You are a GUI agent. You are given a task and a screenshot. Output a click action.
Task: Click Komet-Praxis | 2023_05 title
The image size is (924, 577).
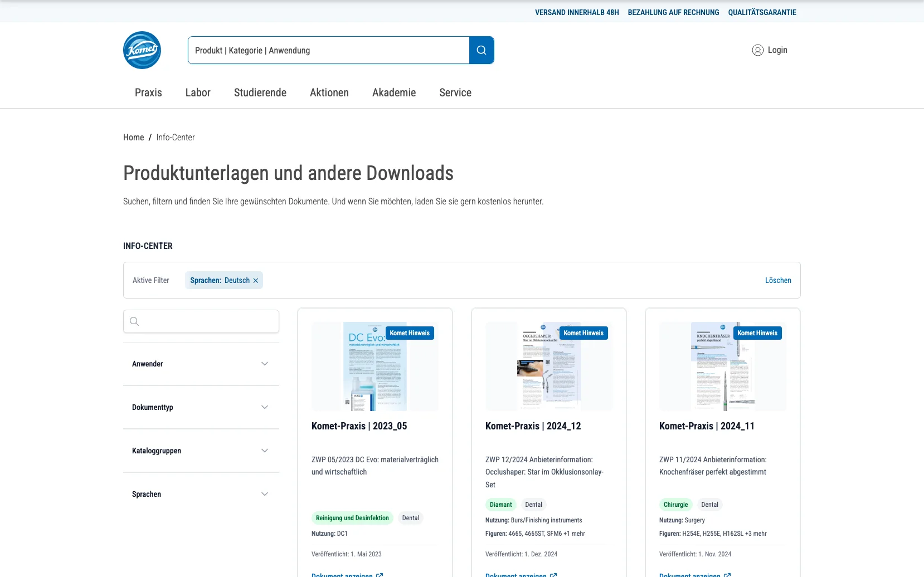(x=359, y=426)
